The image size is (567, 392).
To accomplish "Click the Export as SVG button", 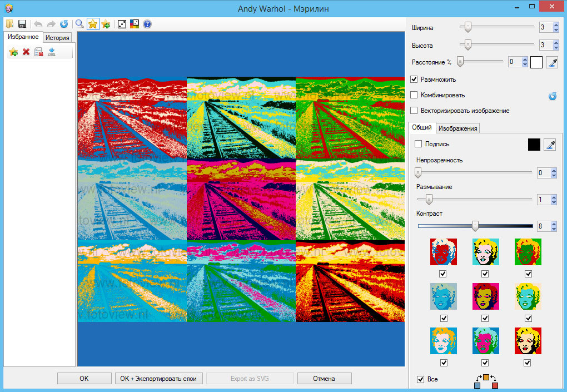I will [250, 379].
